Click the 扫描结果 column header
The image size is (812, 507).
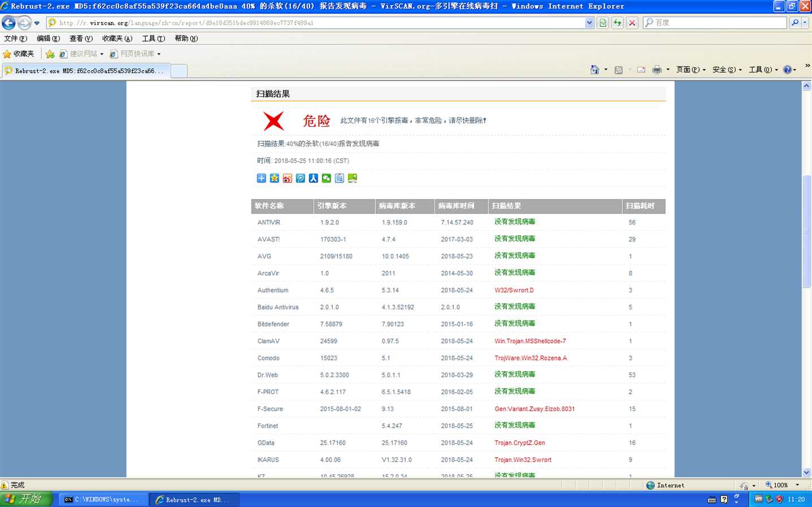coord(555,206)
